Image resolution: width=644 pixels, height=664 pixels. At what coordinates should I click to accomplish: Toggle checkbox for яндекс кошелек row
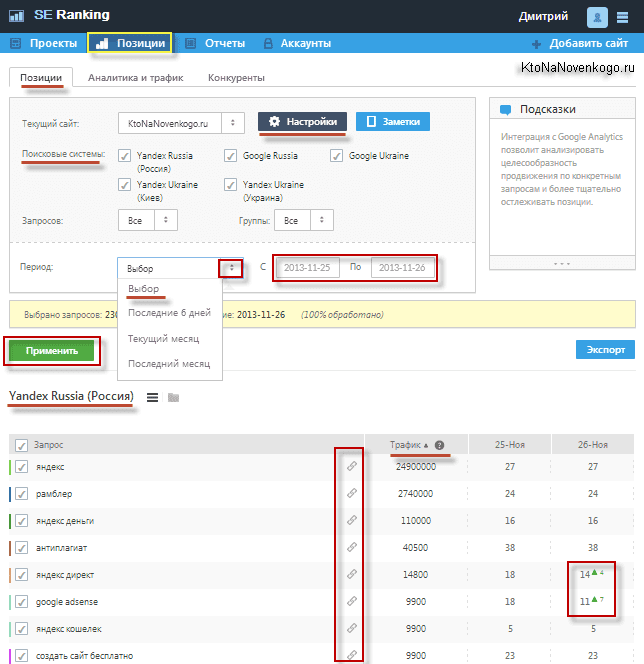pyautogui.click(x=22, y=629)
